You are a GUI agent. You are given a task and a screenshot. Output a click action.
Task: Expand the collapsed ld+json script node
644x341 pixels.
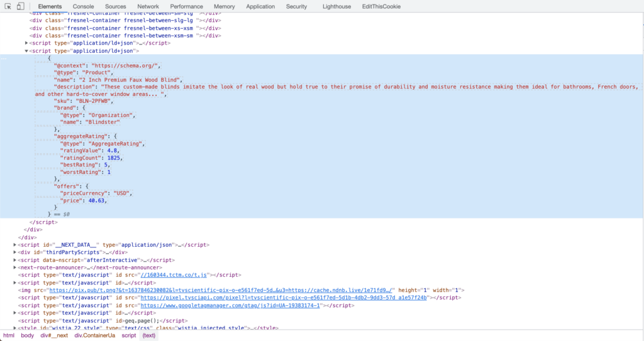[x=26, y=43]
